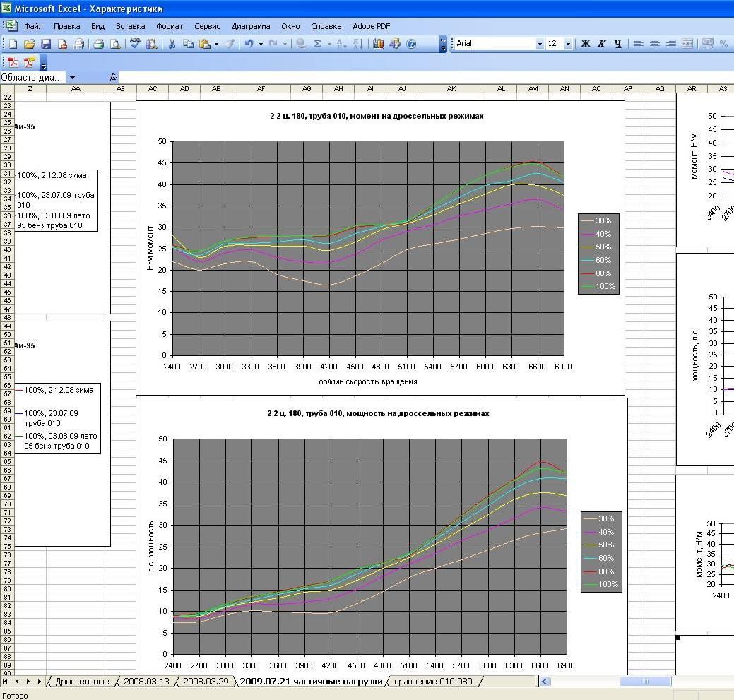Apply Percent style with % icon
This screenshot has width=734, height=700.
coord(723,44)
